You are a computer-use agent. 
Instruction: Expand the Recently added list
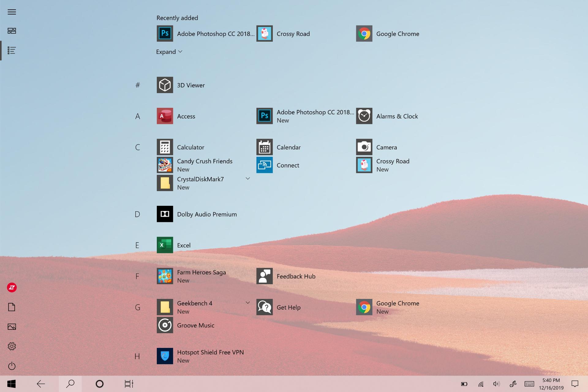tap(169, 52)
